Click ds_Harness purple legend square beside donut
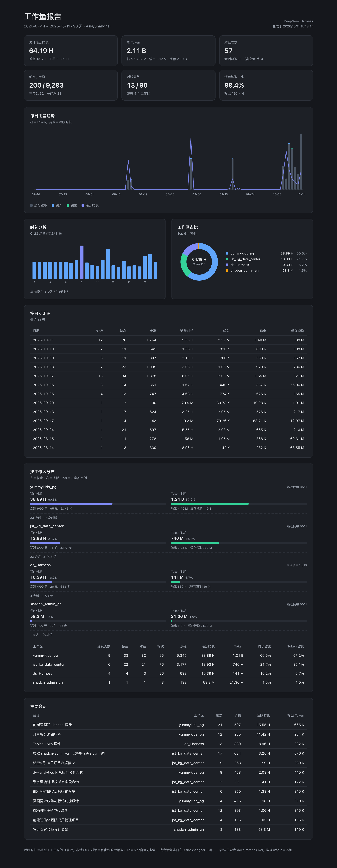Image resolution: width=337 pixels, height=868 pixels. coord(227,265)
